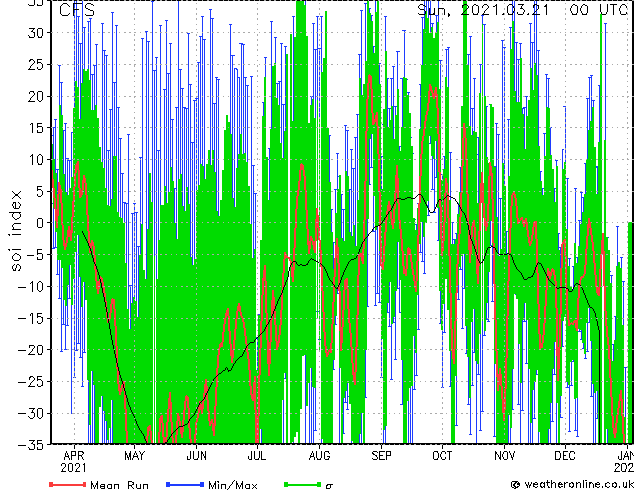Click the sigma legend symbol
The width and height of the screenshot is (634, 490).
(x=329, y=486)
